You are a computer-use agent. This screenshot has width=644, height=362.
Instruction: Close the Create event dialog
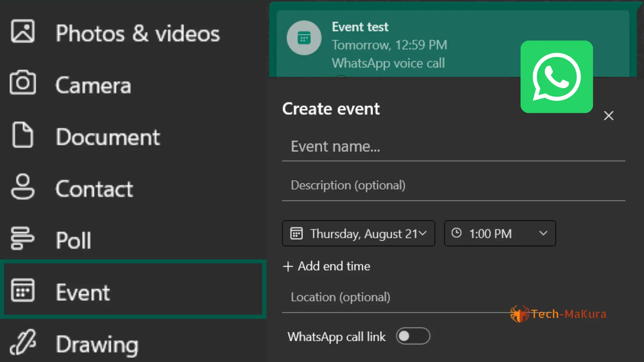[608, 116]
